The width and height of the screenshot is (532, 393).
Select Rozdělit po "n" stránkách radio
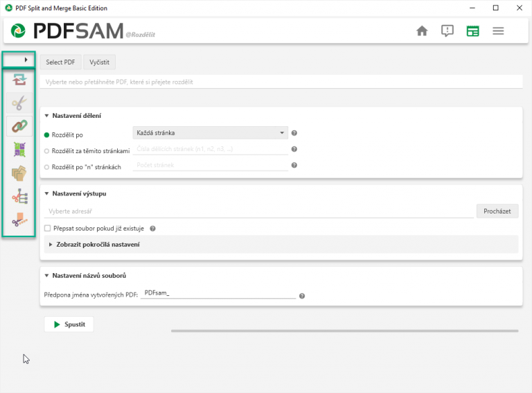point(47,167)
